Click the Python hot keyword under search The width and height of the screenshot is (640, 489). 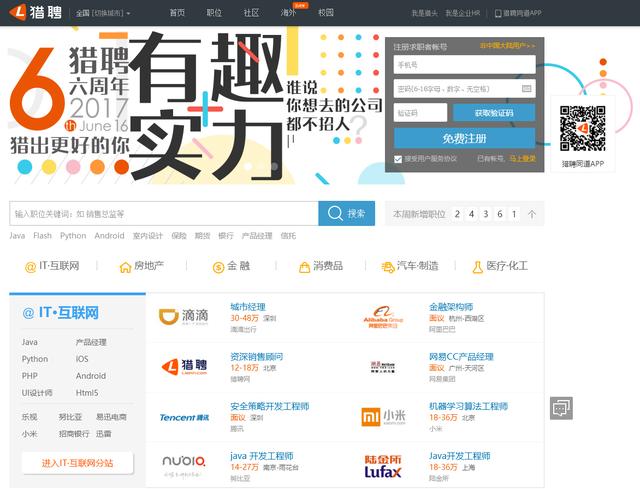[x=73, y=236]
